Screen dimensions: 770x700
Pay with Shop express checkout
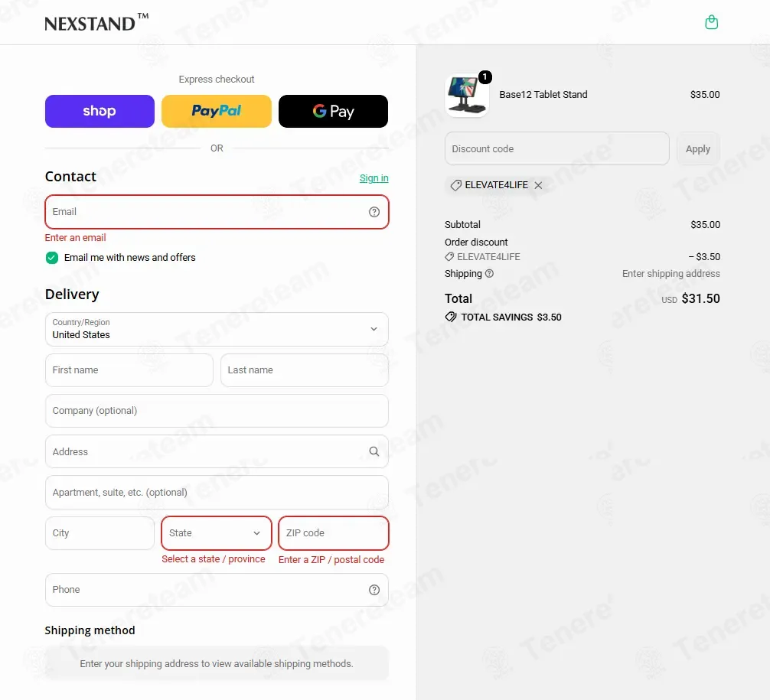pyautogui.click(x=100, y=112)
